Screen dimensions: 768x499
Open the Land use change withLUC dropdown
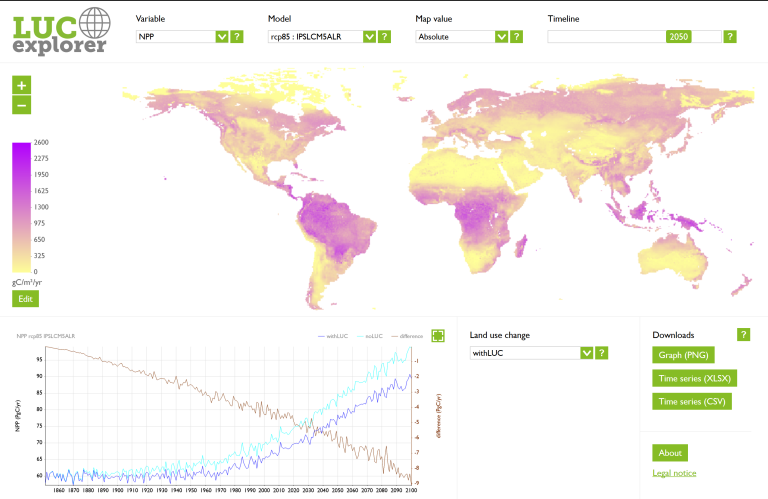tap(532, 353)
